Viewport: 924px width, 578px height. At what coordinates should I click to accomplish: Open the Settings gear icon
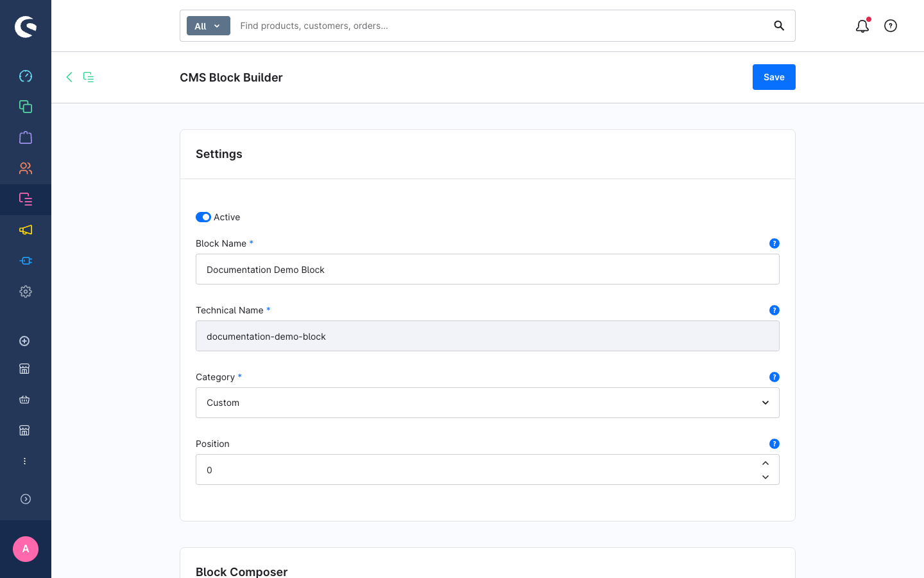[26, 292]
